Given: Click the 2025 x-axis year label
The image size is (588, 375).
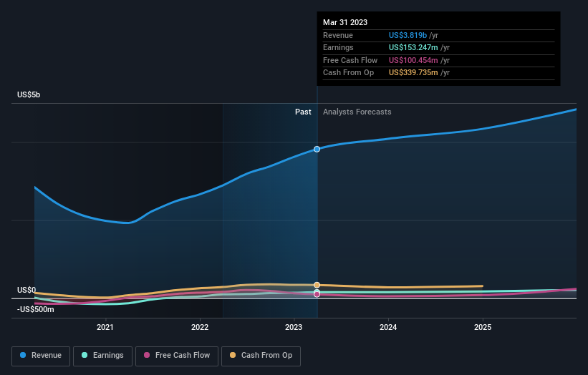Looking at the screenshot, I should pos(483,328).
